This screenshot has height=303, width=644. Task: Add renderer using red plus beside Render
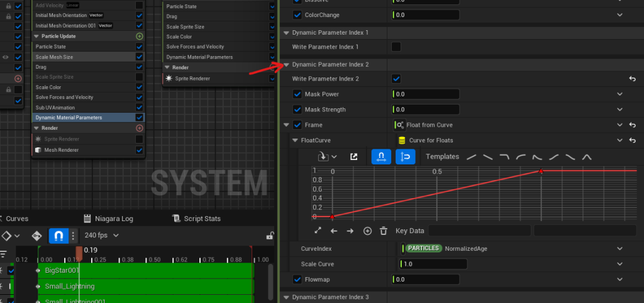pos(140,129)
